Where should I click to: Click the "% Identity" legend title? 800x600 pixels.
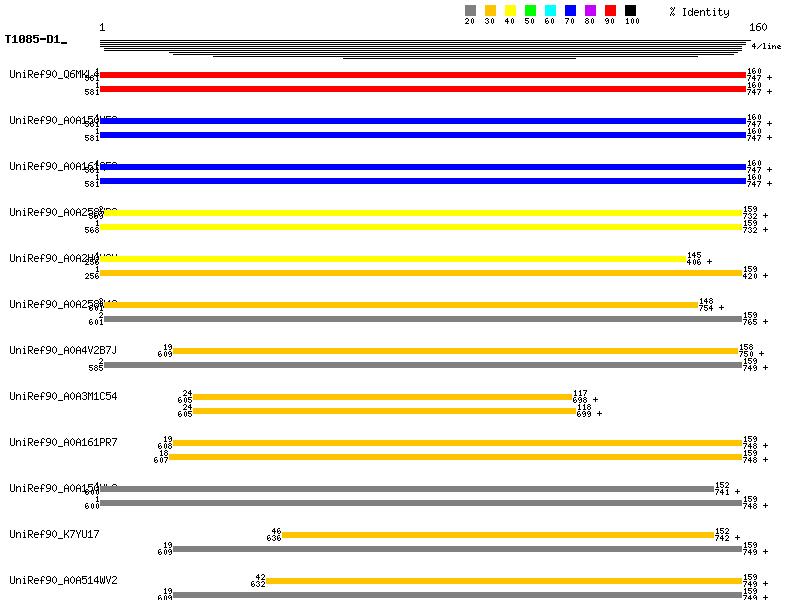coord(699,12)
